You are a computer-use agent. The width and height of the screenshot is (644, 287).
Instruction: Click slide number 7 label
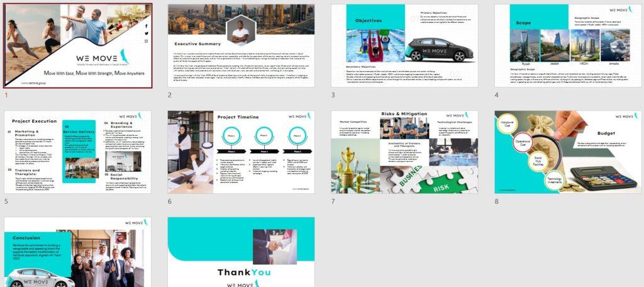[x=333, y=201]
